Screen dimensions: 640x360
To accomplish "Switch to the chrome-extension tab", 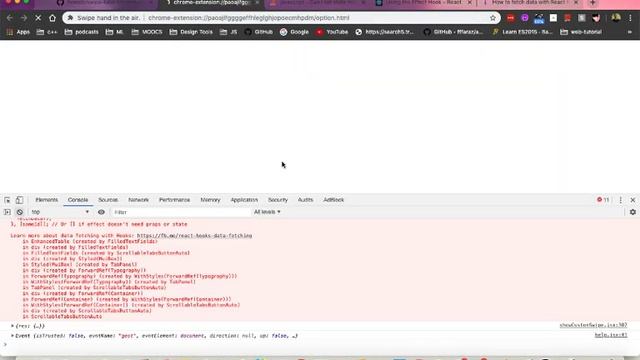I will tap(212, 3).
